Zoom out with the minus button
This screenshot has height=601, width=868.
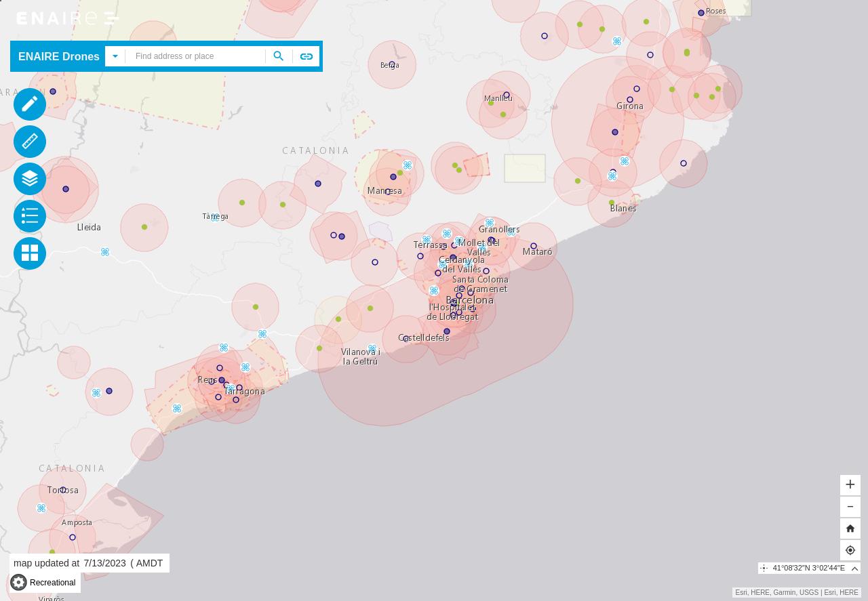point(850,507)
